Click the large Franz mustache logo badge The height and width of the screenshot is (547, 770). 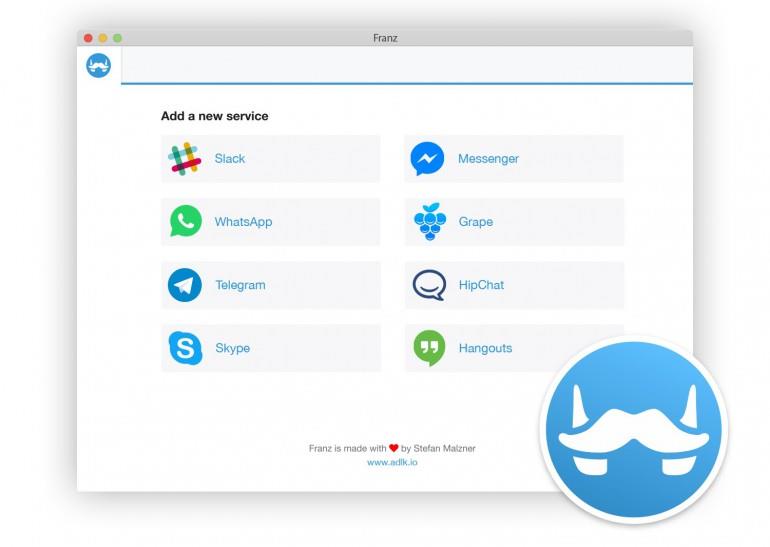[634, 430]
